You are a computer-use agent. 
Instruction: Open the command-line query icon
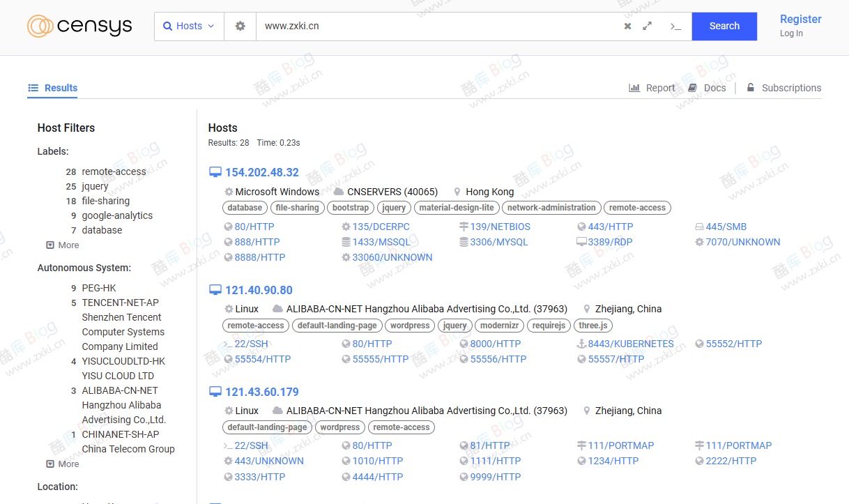pyautogui.click(x=675, y=26)
